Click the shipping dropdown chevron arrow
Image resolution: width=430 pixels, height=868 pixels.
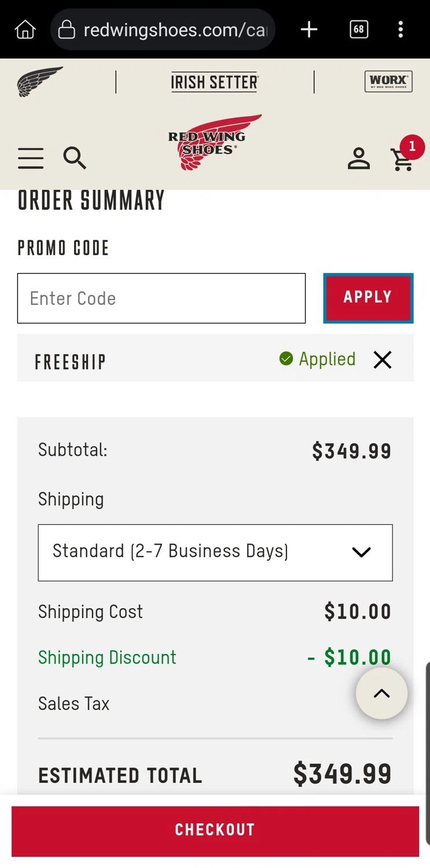[361, 552]
